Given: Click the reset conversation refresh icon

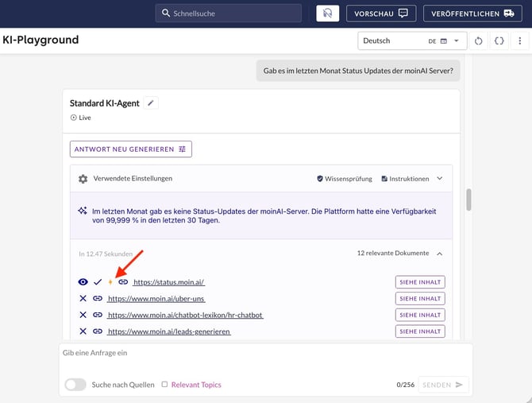Looking at the screenshot, I should 478,41.
